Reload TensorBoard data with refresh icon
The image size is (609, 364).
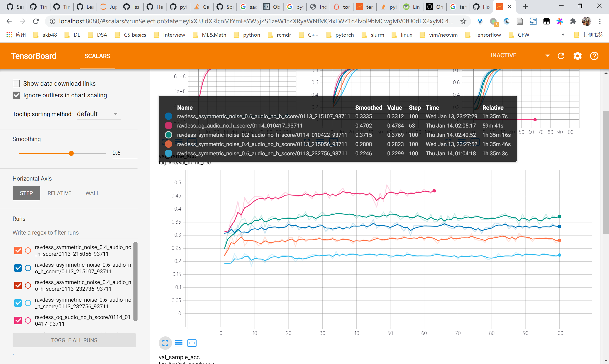561,56
